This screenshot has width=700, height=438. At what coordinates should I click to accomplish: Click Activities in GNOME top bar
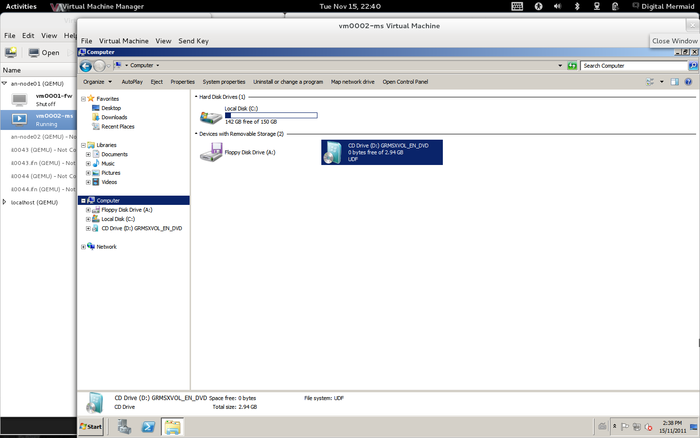pyautogui.click(x=21, y=7)
